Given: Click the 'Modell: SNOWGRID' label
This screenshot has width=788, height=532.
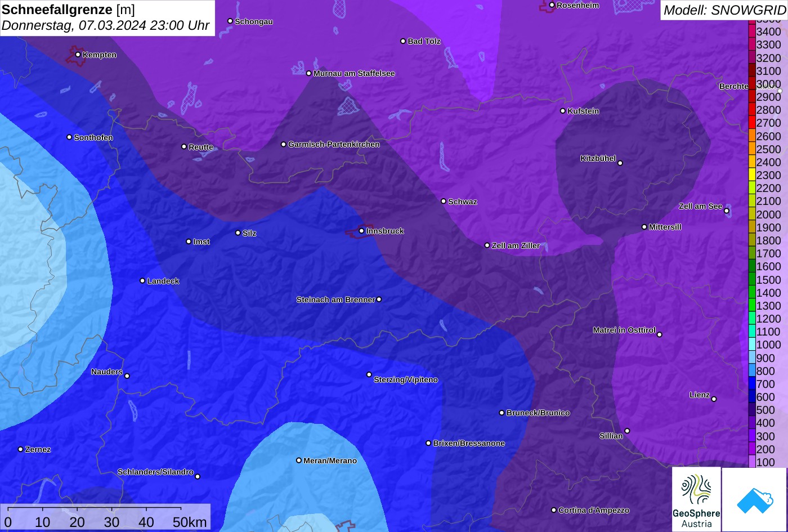Looking at the screenshot, I should (x=724, y=10).
